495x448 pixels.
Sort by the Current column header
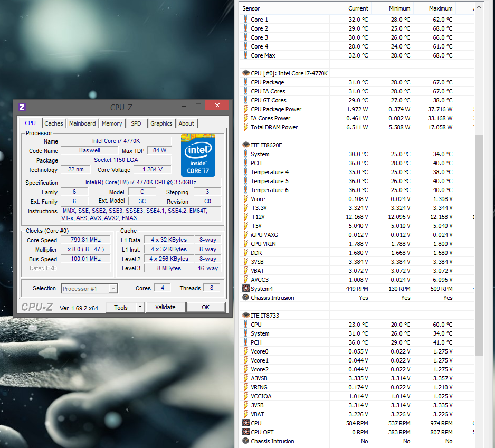click(x=350, y=8)
